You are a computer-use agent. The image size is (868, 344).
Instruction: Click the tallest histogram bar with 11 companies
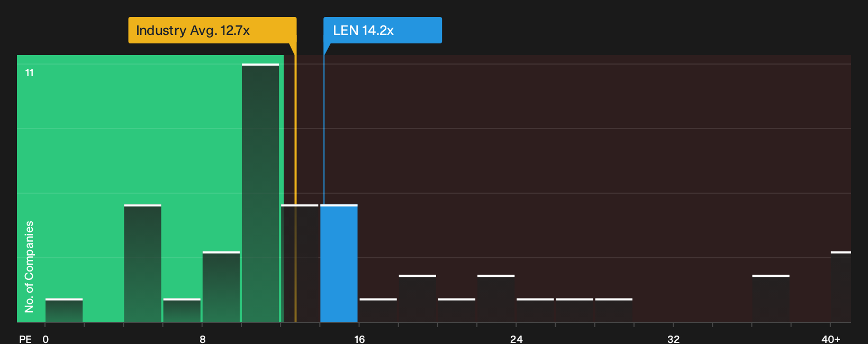click(x=260, y=193)
